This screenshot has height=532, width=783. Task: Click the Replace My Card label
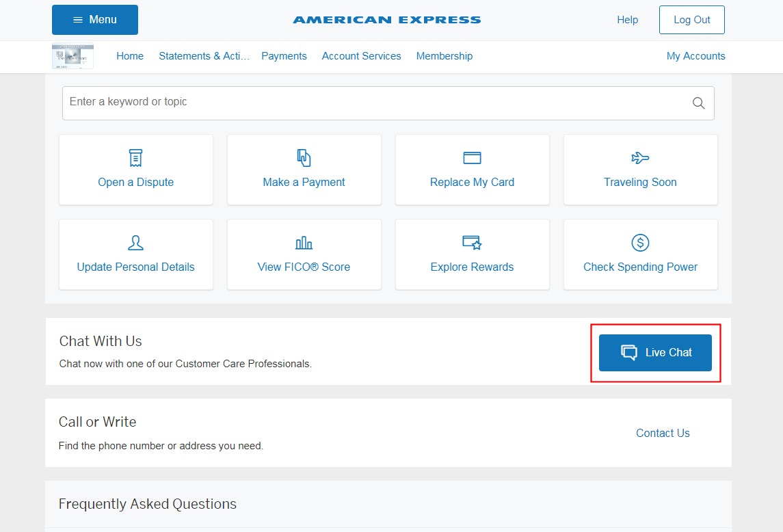[x=473, y=183]
